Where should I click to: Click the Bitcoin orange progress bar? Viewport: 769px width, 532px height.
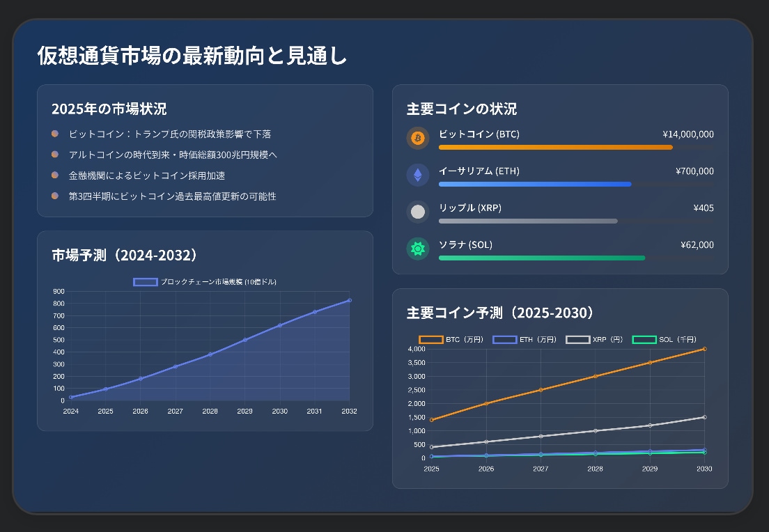click(556, 147)
